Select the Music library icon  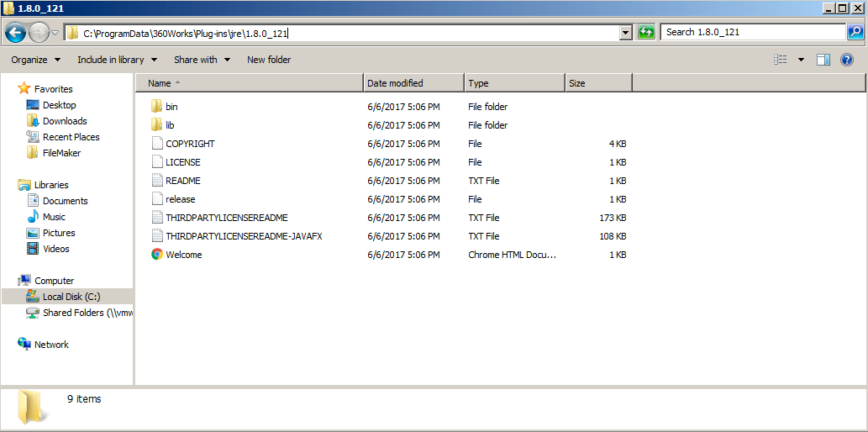tap(34, 217)
